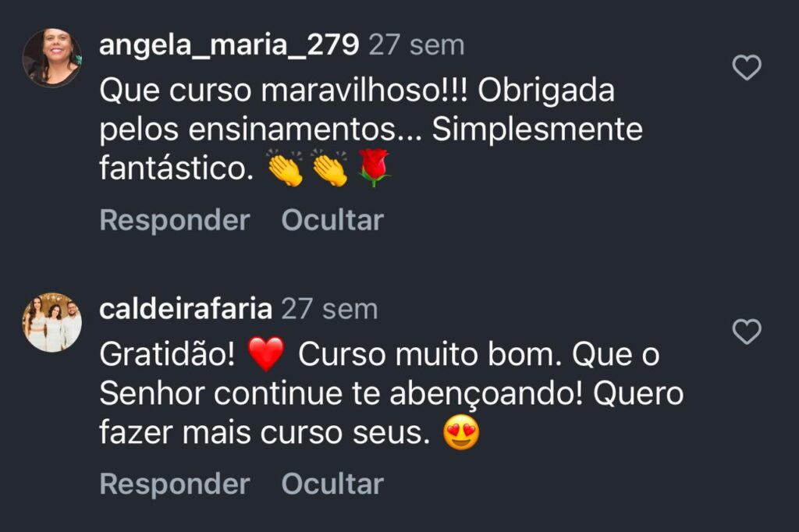Like caldeirafaria's comment with the heart
Viewport: 799px width, 532px height.
pos(748,332)
